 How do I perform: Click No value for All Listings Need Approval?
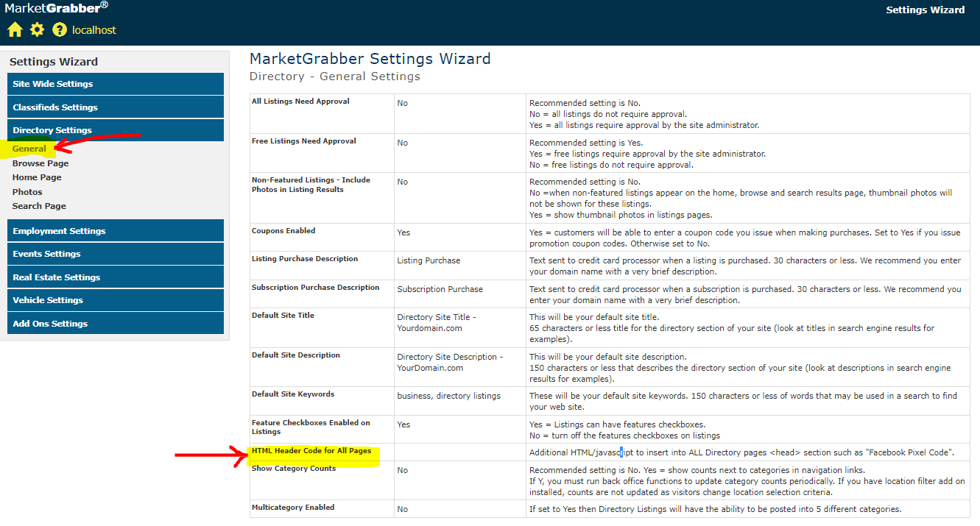click(x=402, y=103)
